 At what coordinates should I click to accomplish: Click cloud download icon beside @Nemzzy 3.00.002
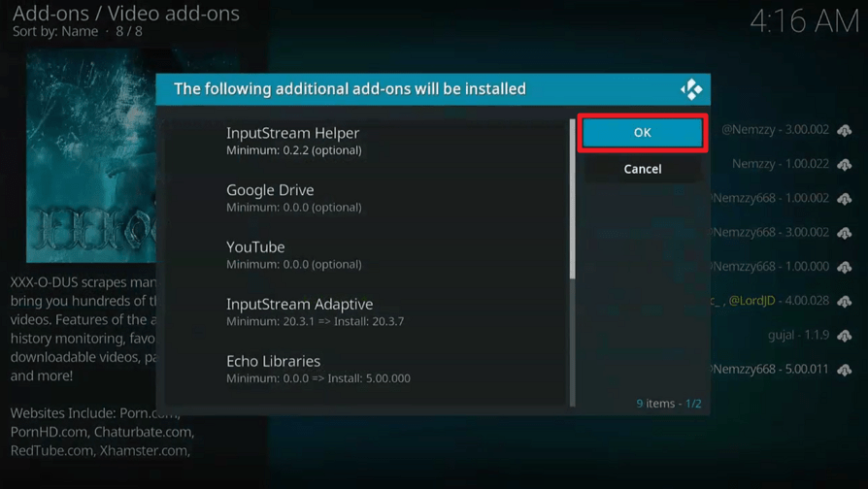pos(844,131)
